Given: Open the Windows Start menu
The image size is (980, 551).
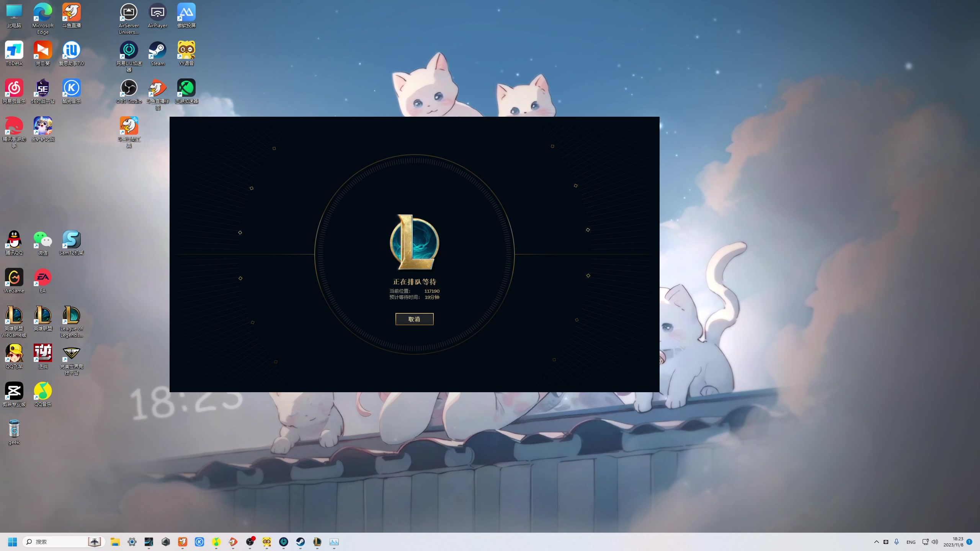Looking at the screenshot, I should click(13, 542).
